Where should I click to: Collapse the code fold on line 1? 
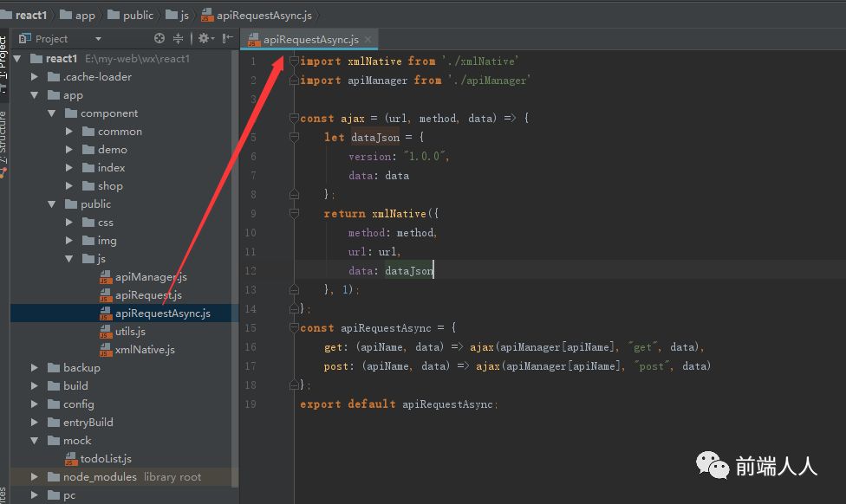tap(293, 61)
